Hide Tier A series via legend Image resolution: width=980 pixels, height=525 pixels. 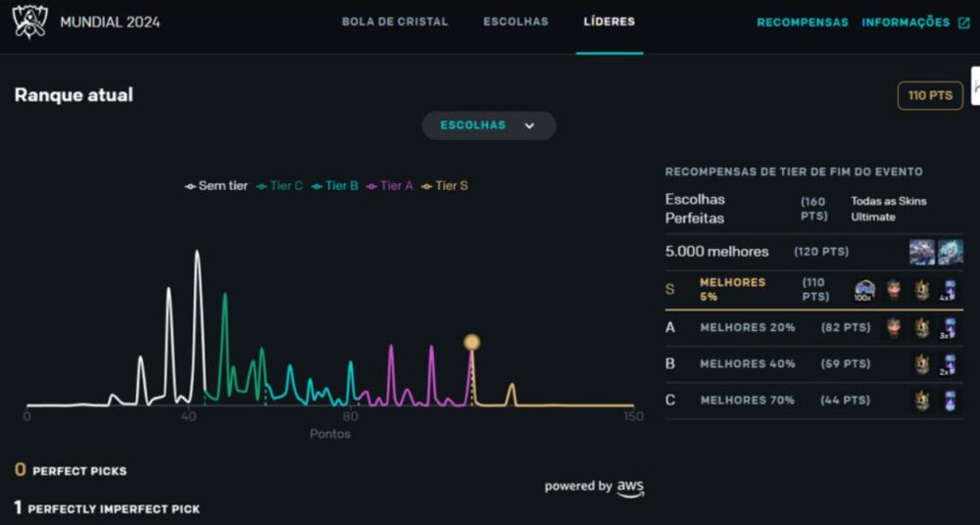(390, 186)
